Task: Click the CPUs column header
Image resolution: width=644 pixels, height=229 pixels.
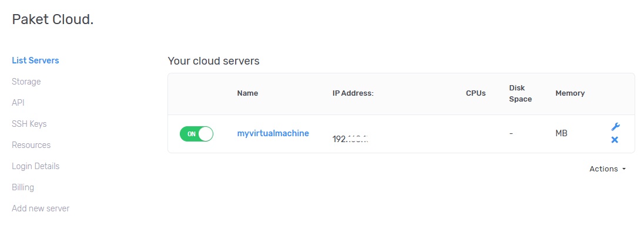Action: click(475, 93)
